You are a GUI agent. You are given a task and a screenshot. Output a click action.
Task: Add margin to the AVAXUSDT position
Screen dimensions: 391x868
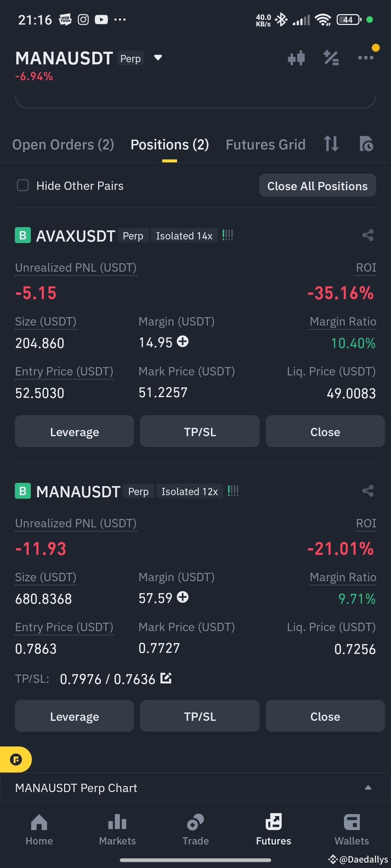pyautogui.click(x=183, y=341)
